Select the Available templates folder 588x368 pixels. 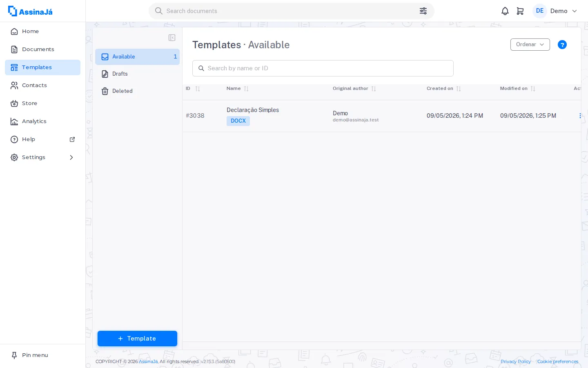[x=137, y=57]
